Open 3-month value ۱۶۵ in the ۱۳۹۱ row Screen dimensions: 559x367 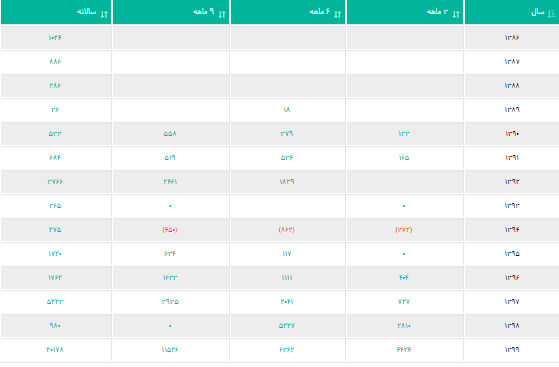[404, 157]
